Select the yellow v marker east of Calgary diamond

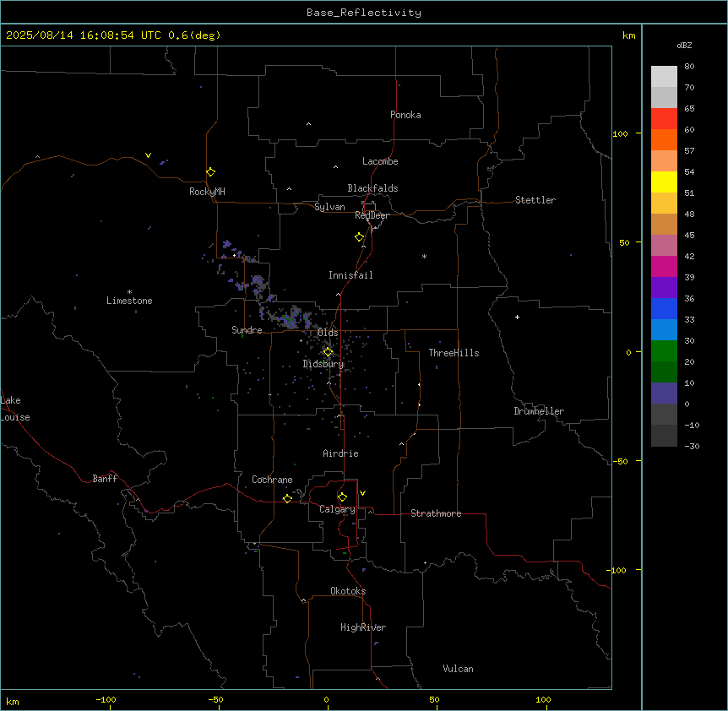tap(362, 493)
